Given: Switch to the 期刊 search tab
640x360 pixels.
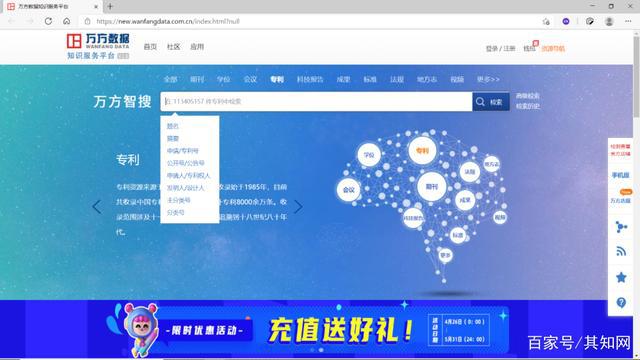Looking at the screenshot, I should 197,79.
